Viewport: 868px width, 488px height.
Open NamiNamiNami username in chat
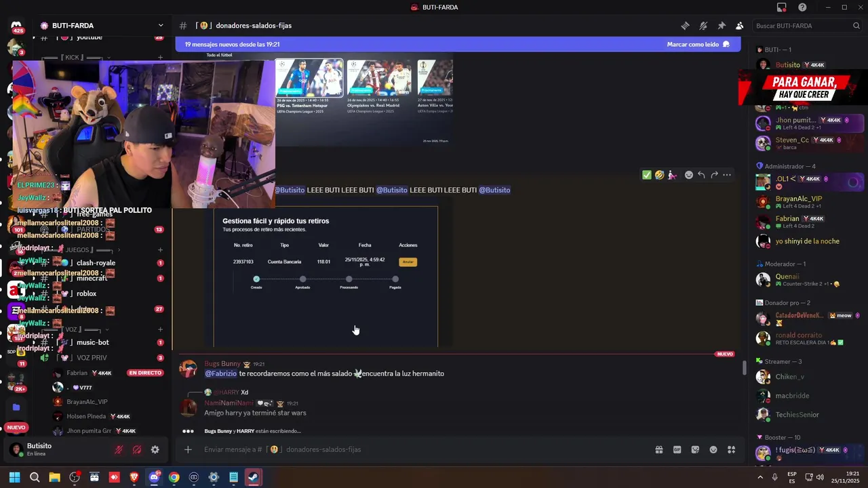[x=229, y=403]
